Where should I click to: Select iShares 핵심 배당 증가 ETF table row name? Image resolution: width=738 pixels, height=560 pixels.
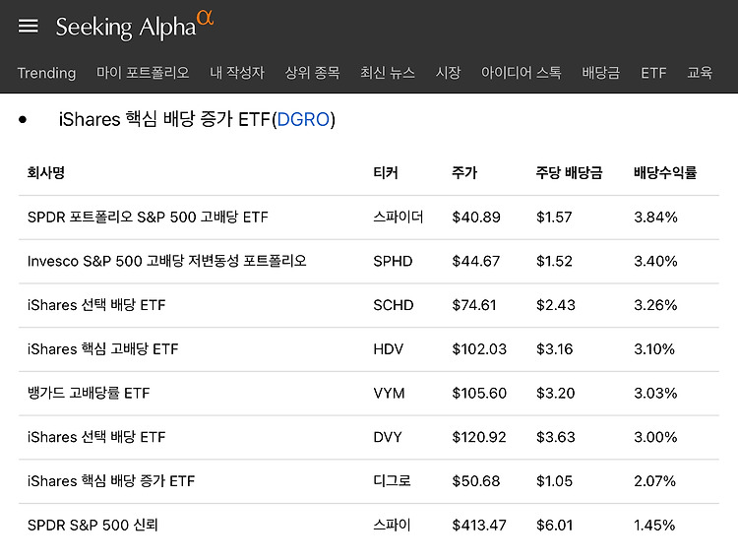[x=111, y=481]
